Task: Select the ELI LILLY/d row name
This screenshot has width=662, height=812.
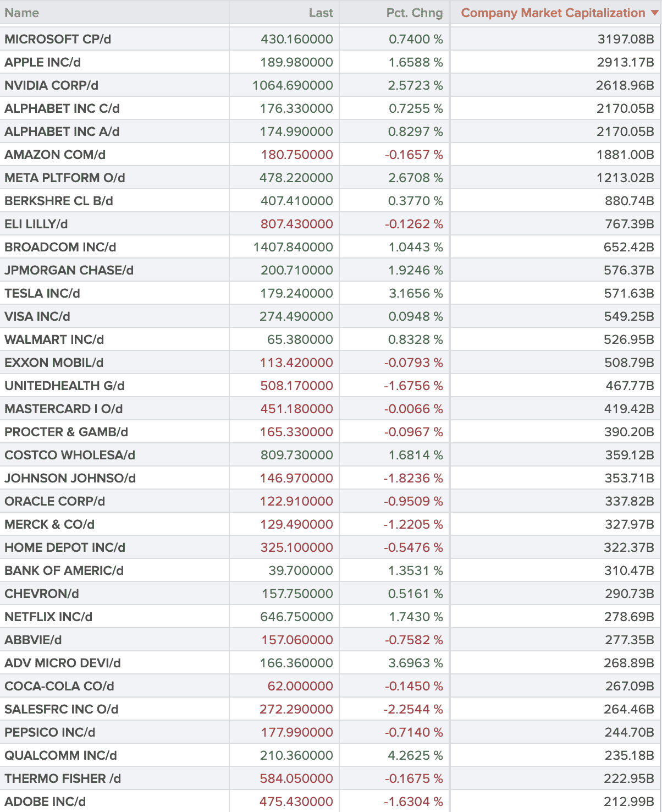Action: pyautogui.click(x=36, y=224)
